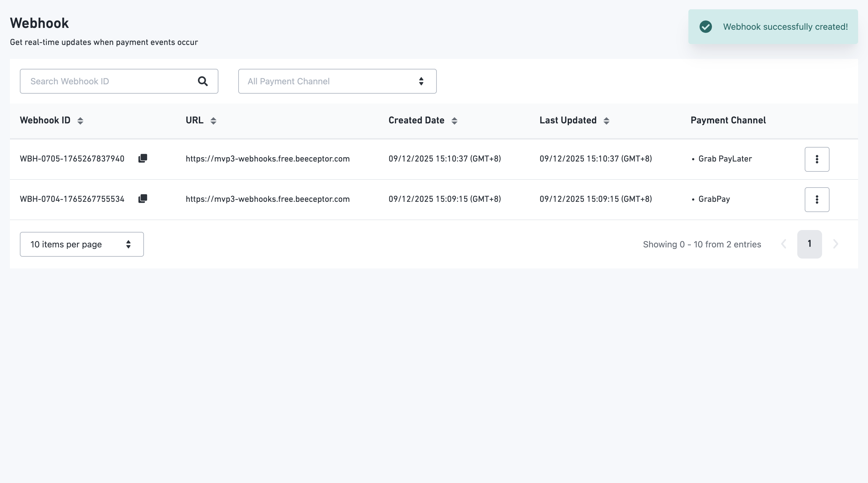Click the Webhook successfully created notification
The image size is (868, 483).
[785, 27]
